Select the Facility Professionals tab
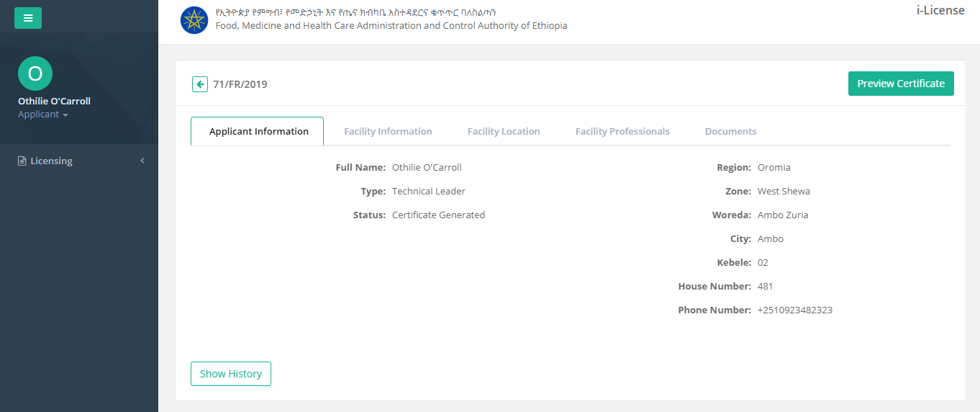Viewport: 980px width, 412px height. tap(622, 131)
